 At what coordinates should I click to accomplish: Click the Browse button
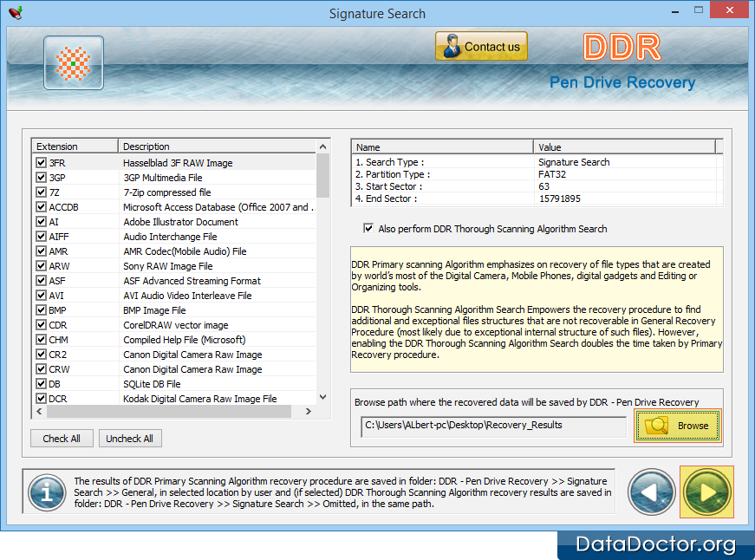678,426
